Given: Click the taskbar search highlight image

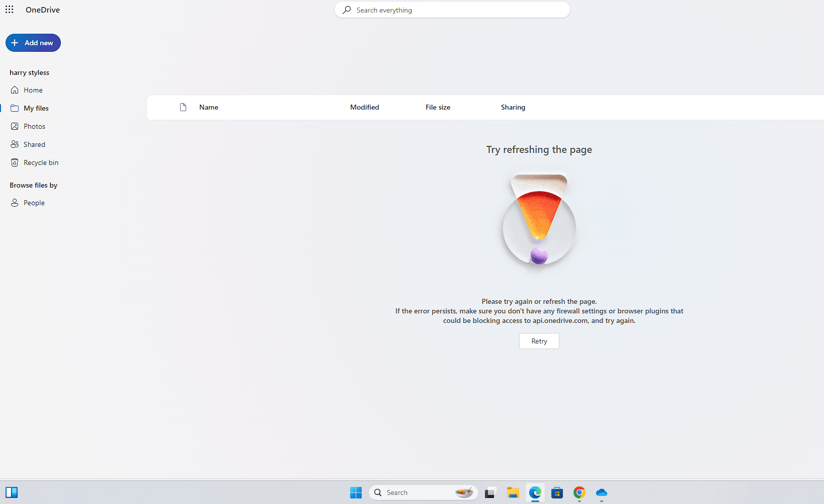Looking at the screenshot, I should click(x=464, y=492).
